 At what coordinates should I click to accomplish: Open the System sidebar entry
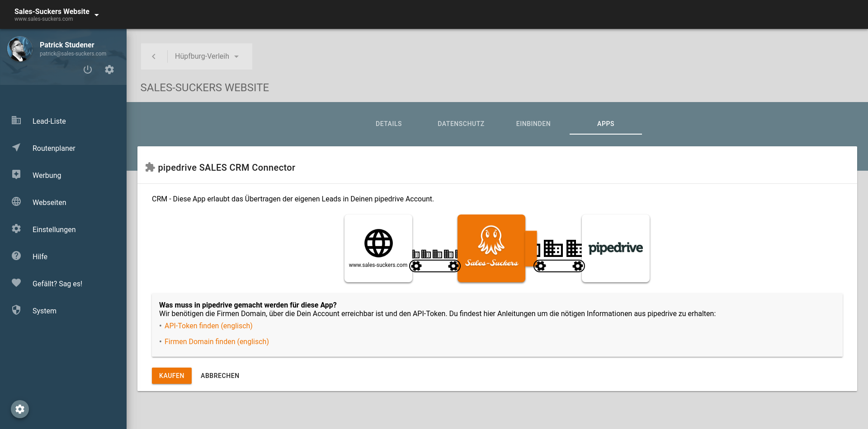(x=63, y=311)
